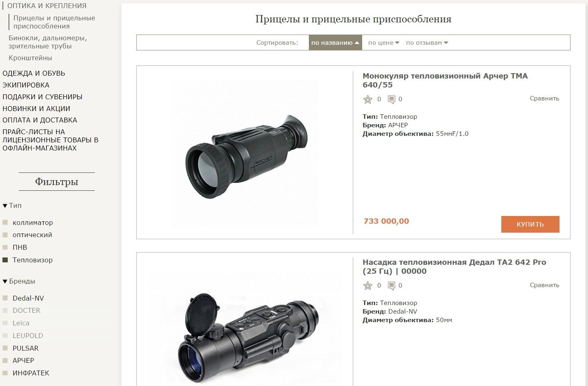Enable the PULSAR brand filter

(x=5, y=348)
